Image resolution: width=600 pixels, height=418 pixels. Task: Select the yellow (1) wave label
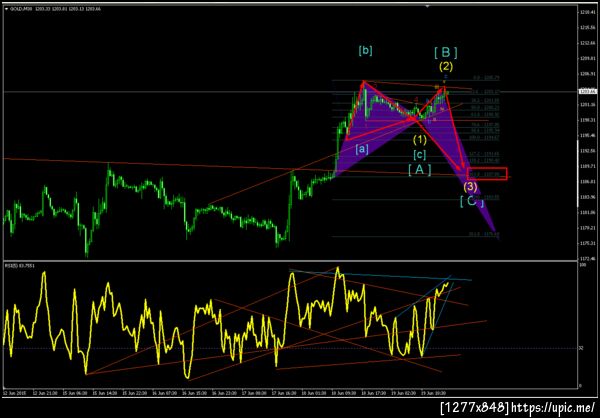pyautogui.click(x=419, y=140)
